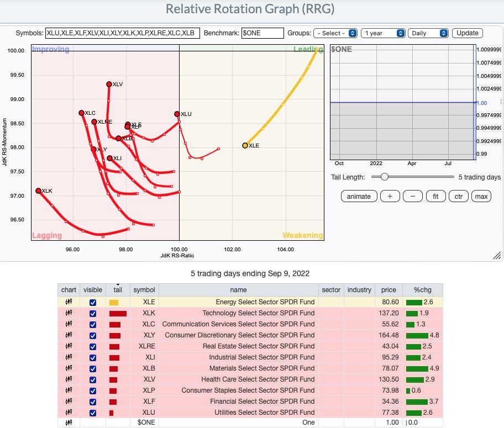
Task: Open the Groups select dropdown
Action: pyautogui.click(x=335, y=33)
